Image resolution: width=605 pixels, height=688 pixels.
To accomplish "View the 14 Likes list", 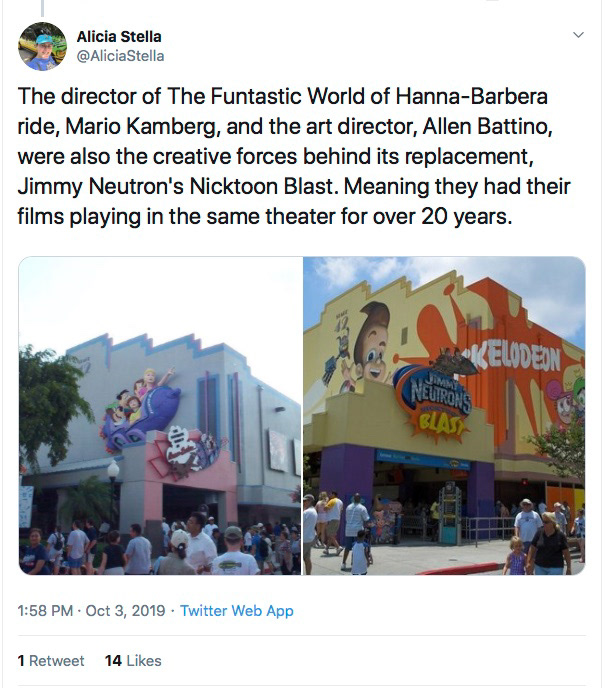I will (133, 660).
